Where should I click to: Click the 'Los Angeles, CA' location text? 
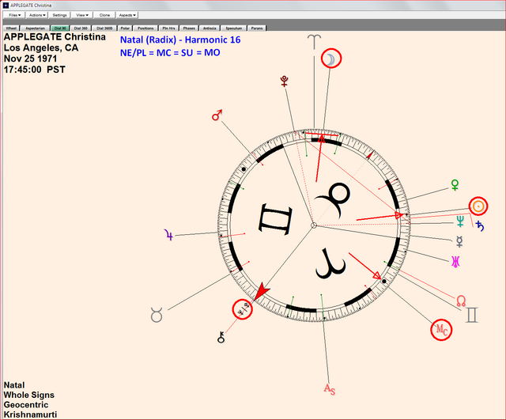tap(41, 47)
